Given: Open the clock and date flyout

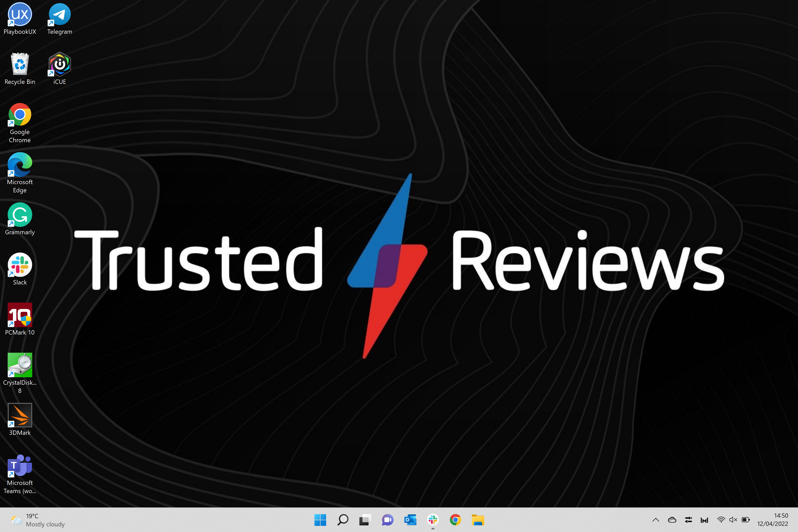Looking at the screenshot, I should tap(773, 520).
